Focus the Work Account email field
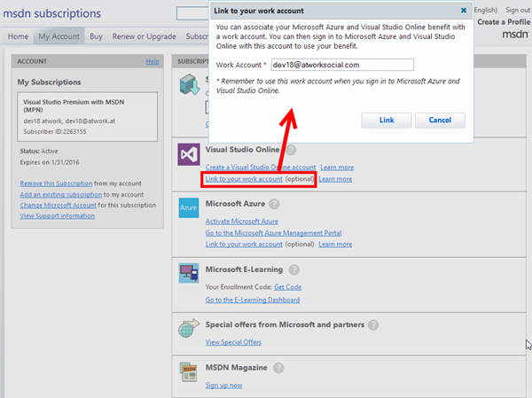532x398 pixels. [342, 65]
